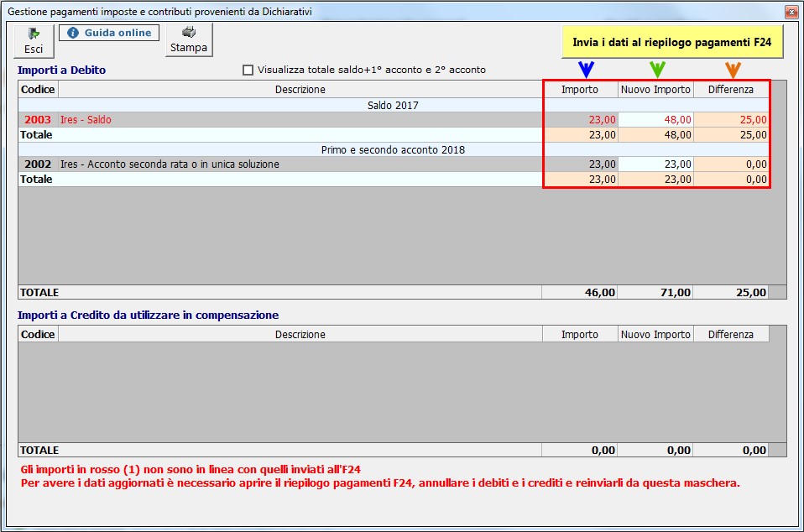Close the Gestione pagamenti window
The image size is (804, 532).
tap(791, 12)
